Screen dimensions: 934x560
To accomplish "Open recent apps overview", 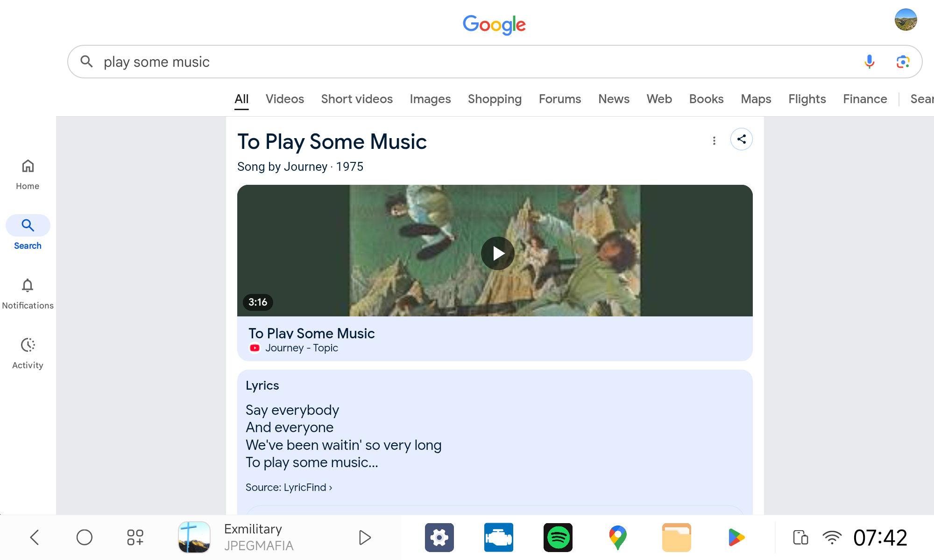I will point(135,537).
